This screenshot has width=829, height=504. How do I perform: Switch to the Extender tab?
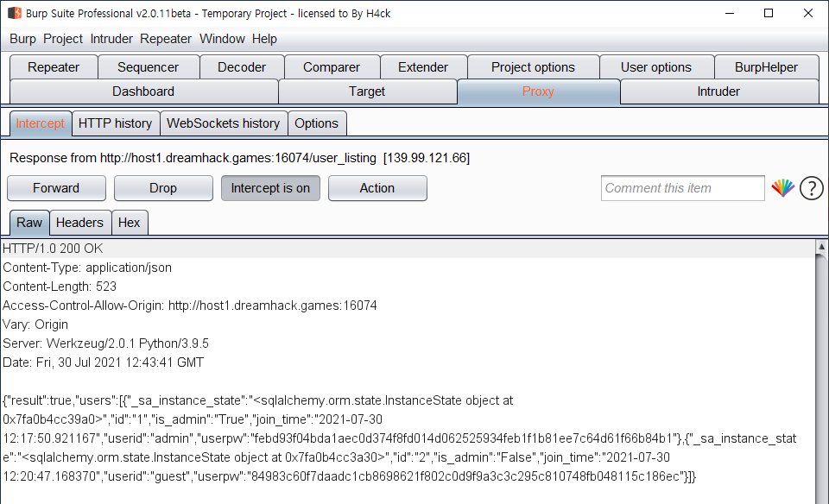click(423, 67)
